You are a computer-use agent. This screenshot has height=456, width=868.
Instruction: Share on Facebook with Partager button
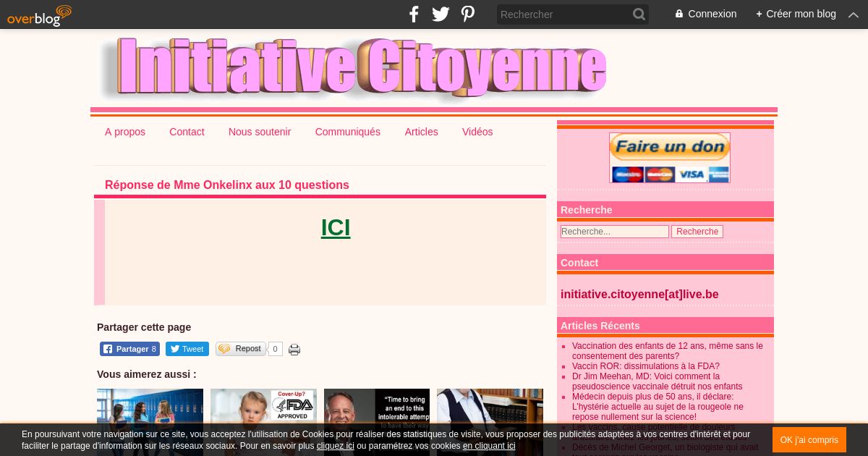coord(129,349)
